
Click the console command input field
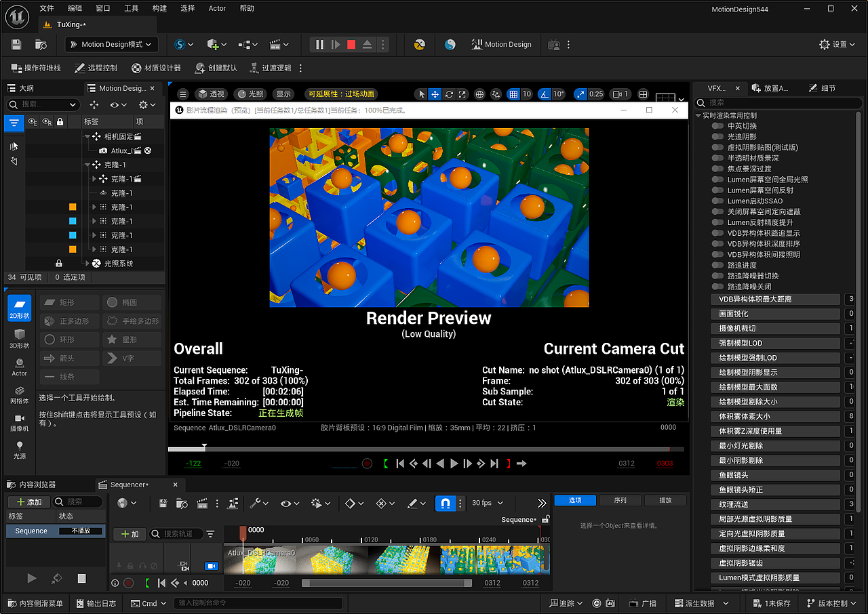click(x=258, y=603)
